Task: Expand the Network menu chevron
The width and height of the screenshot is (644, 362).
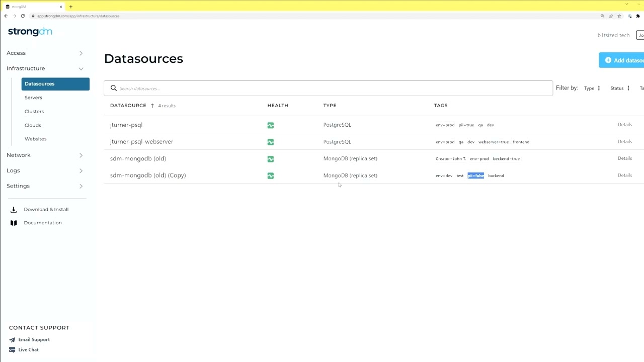Action: [81, 155]
